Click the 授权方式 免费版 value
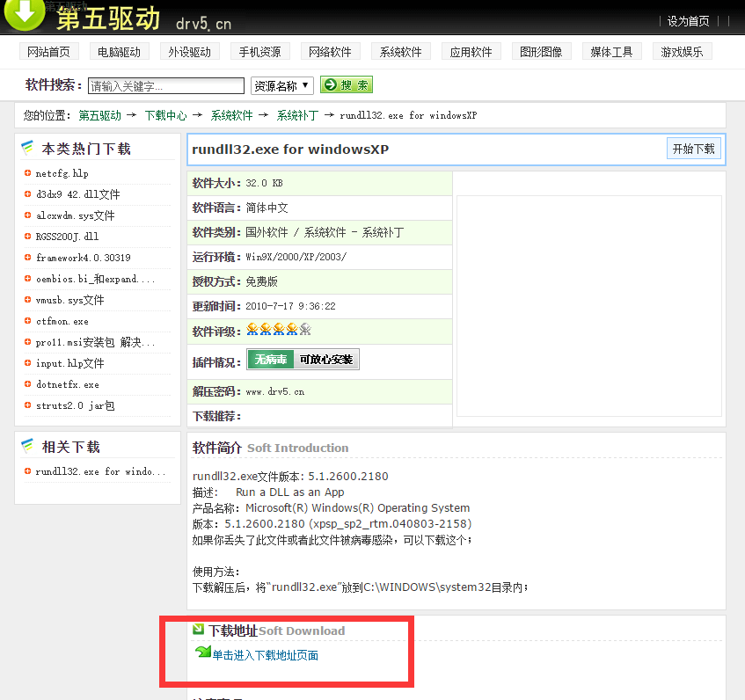The height and width of the screenshot is (700, 745). pyautogui.click(x=262, y=281)
